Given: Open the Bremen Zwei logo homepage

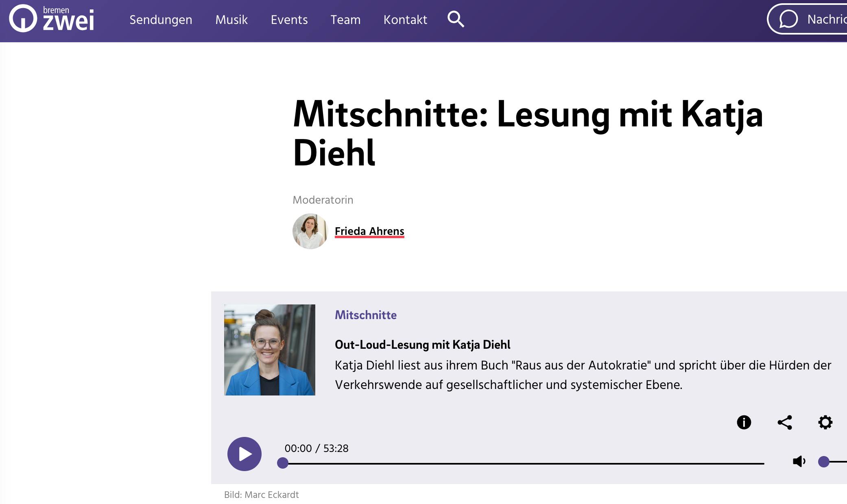Looking at the screenshot, I should coord(52,19).
